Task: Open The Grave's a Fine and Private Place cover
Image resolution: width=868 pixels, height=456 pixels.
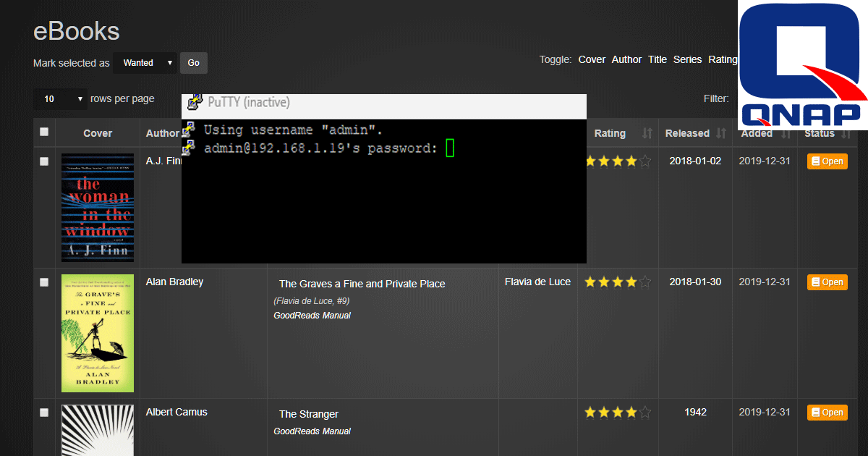Action: [x=98, y=333]
